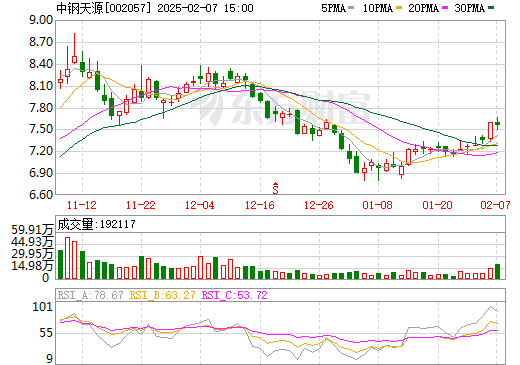The image size is (520, 365).
Task: Click the 成交量:192117 volume label
Action: point(96,224)
